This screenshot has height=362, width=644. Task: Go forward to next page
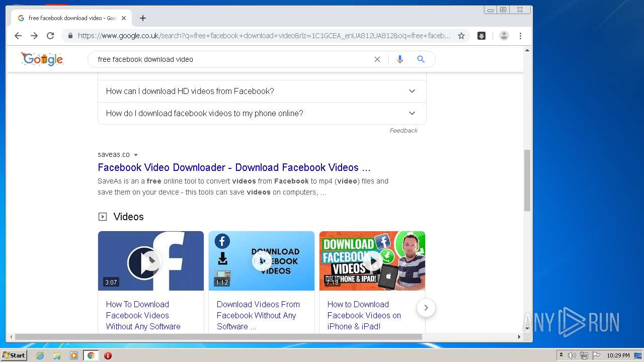tap(34, 36)
